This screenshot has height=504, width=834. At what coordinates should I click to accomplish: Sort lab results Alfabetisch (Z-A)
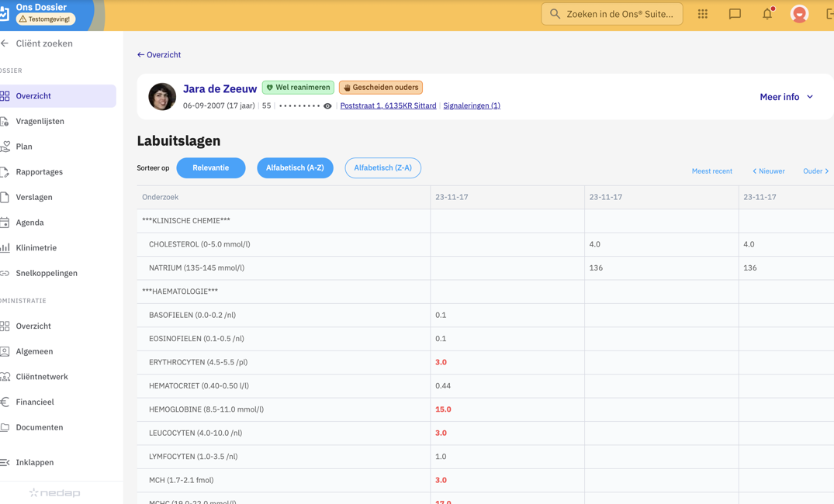[x=382, y=168]
